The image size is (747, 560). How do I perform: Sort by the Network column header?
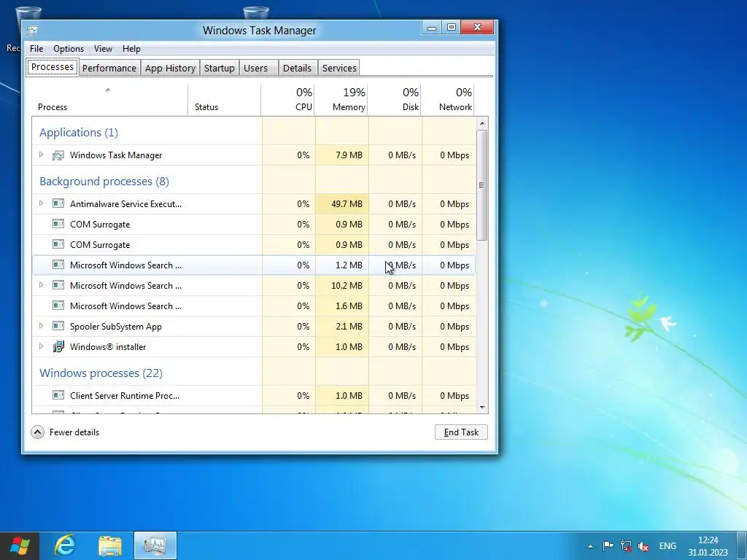[449, 99]
